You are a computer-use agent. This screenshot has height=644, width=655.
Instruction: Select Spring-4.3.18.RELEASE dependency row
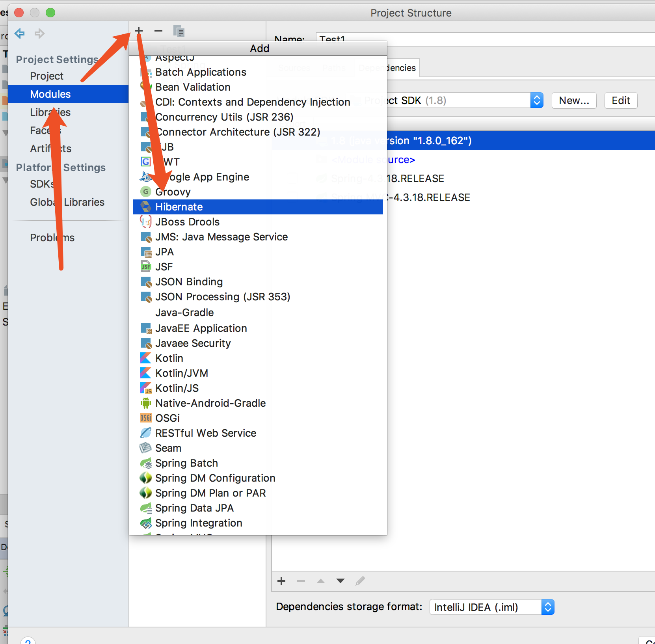(x=463, y=179)
